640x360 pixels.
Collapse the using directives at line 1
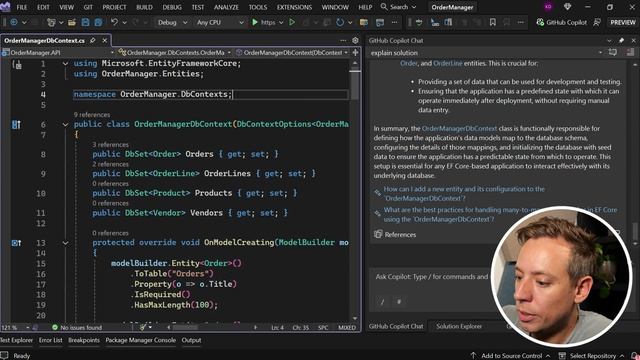click(x=65, y=64)
